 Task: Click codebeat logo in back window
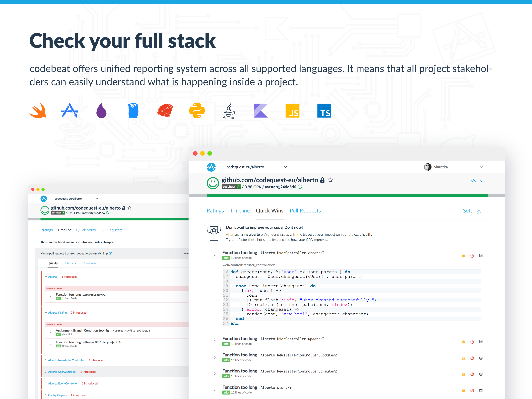tap(44, 199)
